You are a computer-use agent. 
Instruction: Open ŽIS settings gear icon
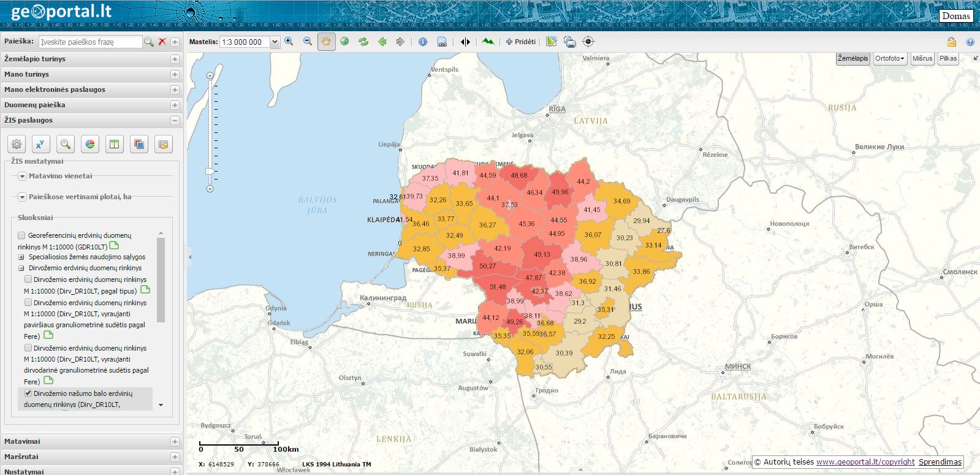[x=17, y=144]
